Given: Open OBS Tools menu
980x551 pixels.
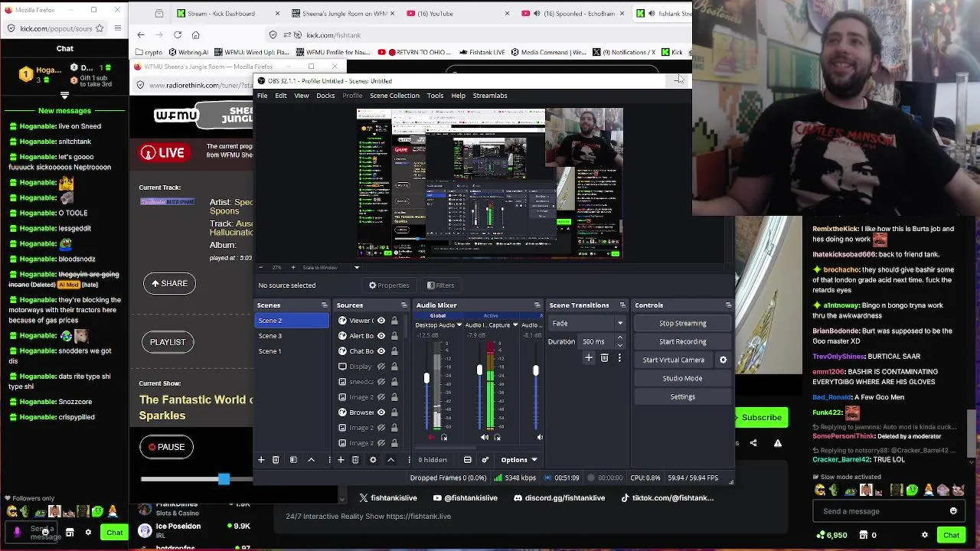Looking at the screenshot, I should coord(435,96).
